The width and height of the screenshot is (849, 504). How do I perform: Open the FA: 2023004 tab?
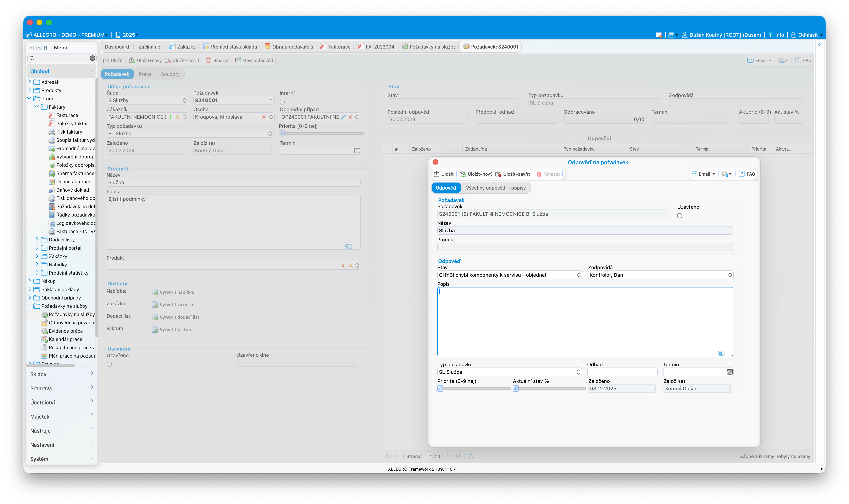pos(376,46)
